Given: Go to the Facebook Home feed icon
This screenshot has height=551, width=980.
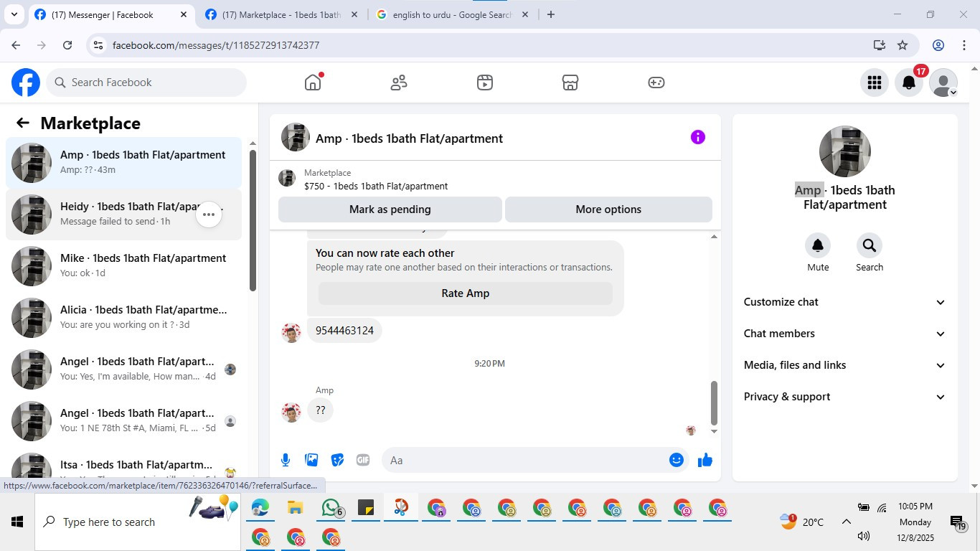Looking at the screenshot, I should tap(313, 83).
